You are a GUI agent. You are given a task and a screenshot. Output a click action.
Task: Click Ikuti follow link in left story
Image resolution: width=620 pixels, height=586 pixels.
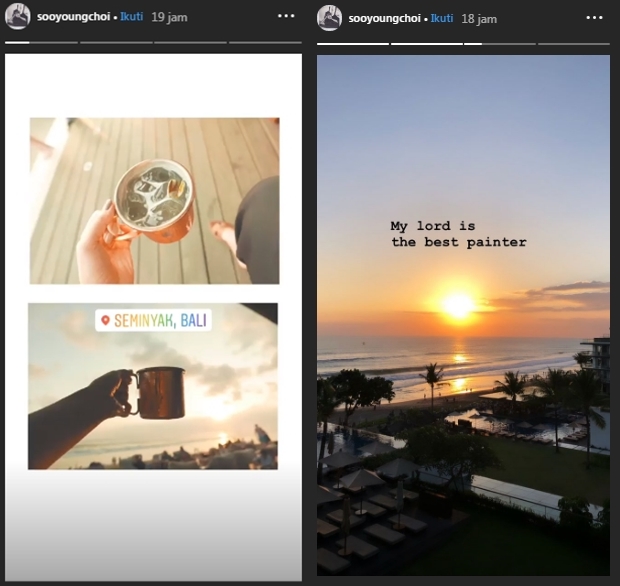tap(132, 17)
